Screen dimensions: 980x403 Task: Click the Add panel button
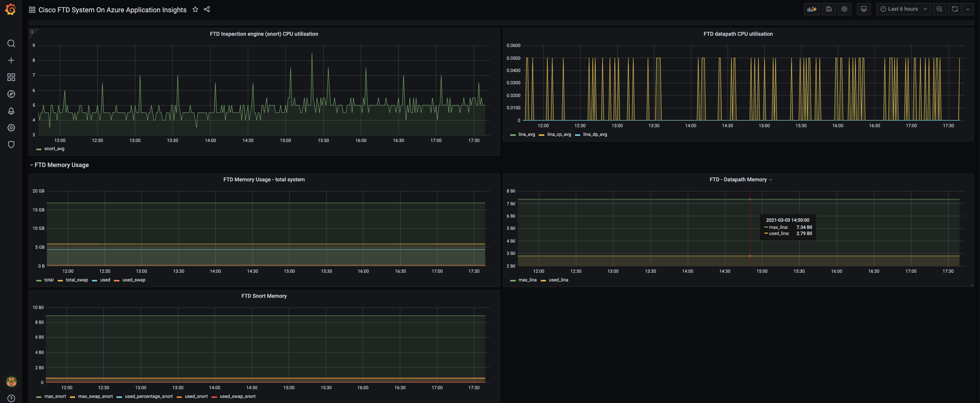pos(811,9)
